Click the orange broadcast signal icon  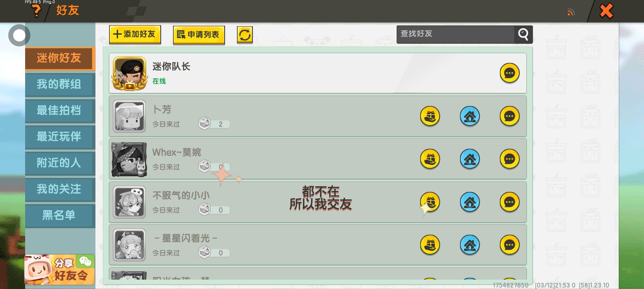(571, 12)
